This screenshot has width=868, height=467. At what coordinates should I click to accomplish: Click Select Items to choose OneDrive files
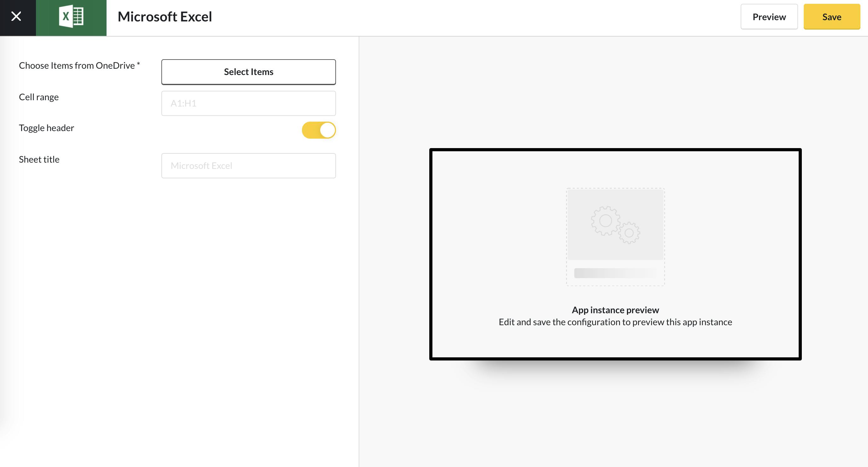tap(249, 72)
